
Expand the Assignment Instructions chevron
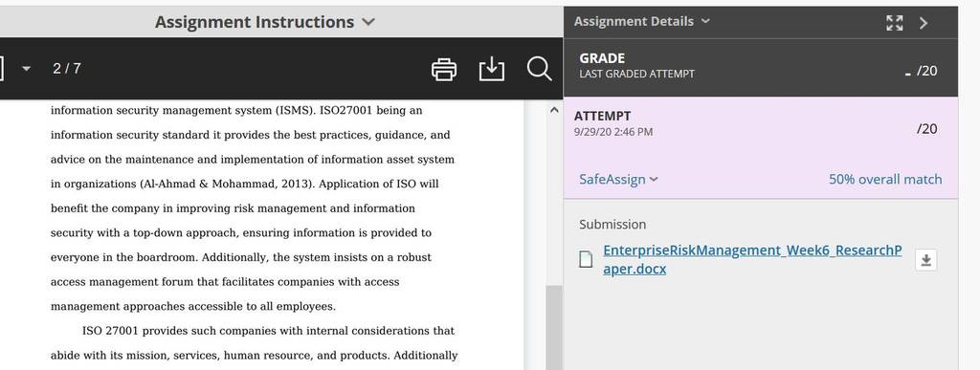coord(368,22)
